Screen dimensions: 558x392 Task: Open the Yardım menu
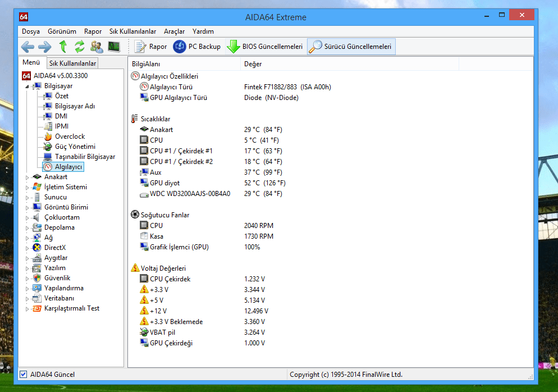(x=203, y=31)
